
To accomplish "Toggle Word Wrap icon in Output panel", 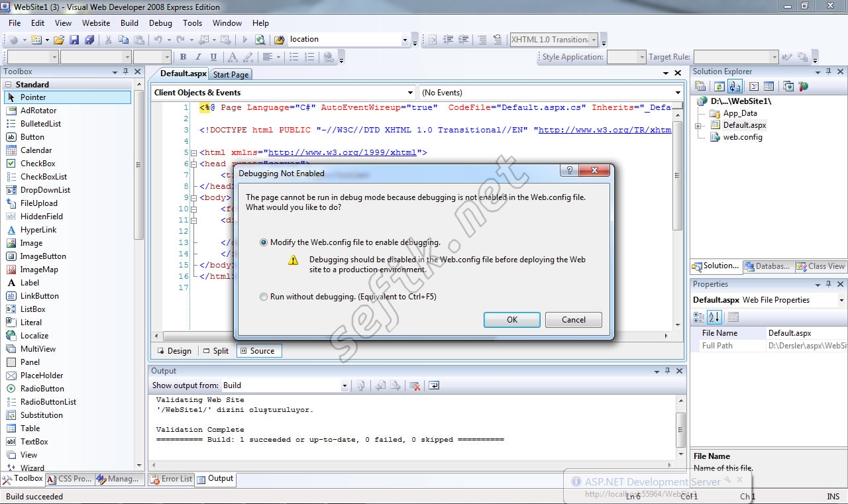I will click(x=434, y=385).
